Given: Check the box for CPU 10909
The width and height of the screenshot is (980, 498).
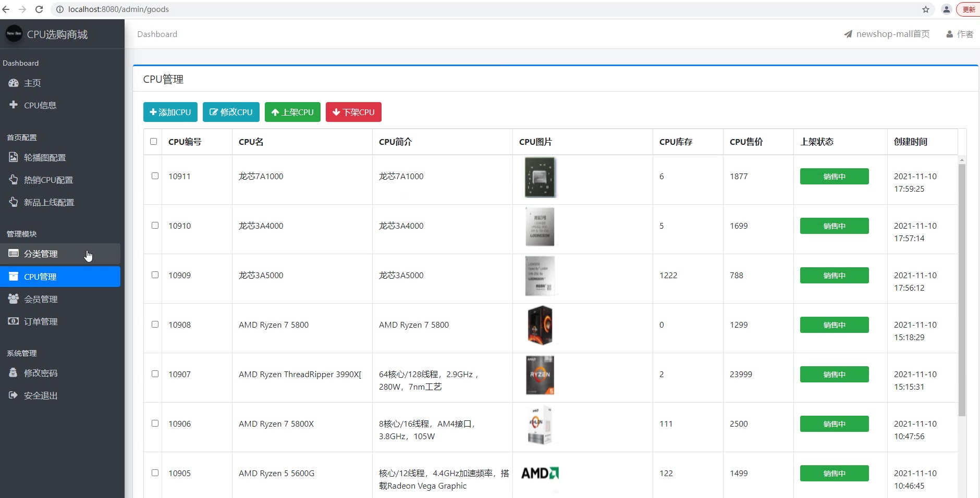Looking at the screenshot, I should click(x=155, y=275).
